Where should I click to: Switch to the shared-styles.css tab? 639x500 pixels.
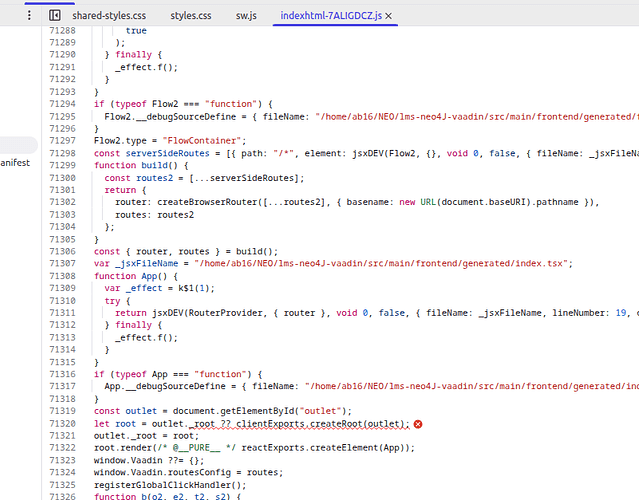[109, 16]
